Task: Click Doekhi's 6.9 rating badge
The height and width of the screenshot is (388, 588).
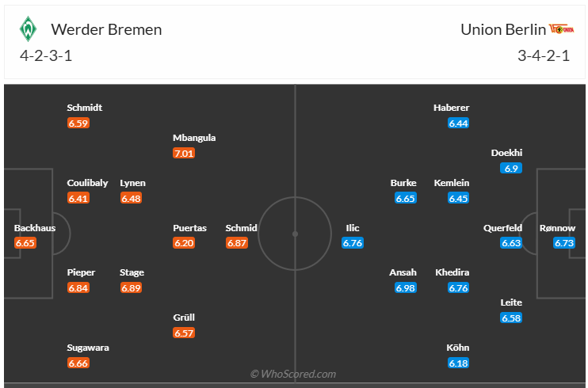Action: tap(511, 169)
